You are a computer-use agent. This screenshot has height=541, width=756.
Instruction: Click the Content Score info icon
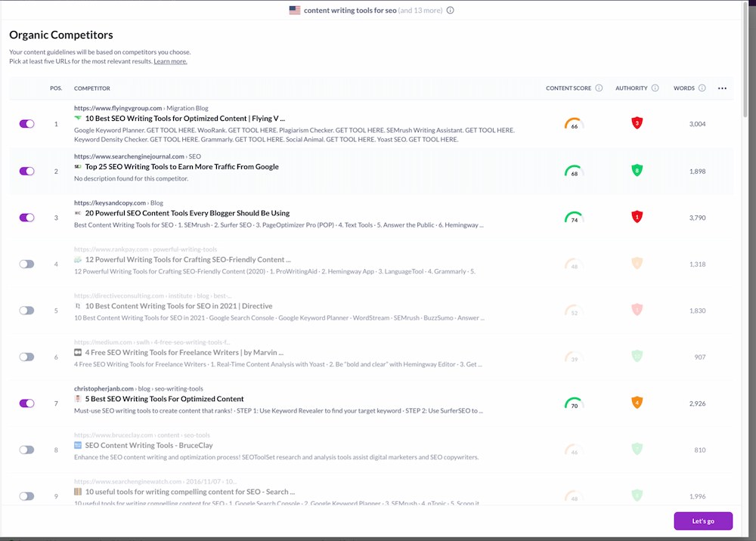point(599,88)
